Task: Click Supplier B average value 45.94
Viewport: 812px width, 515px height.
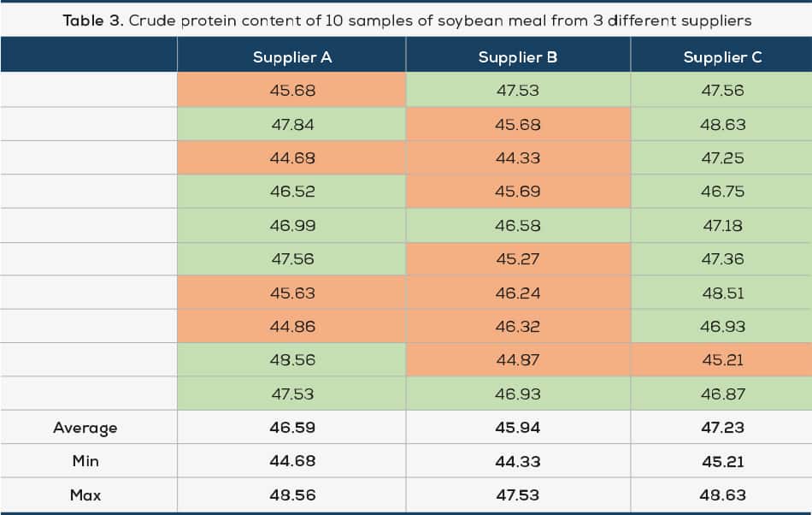Action: coord(518,427)
